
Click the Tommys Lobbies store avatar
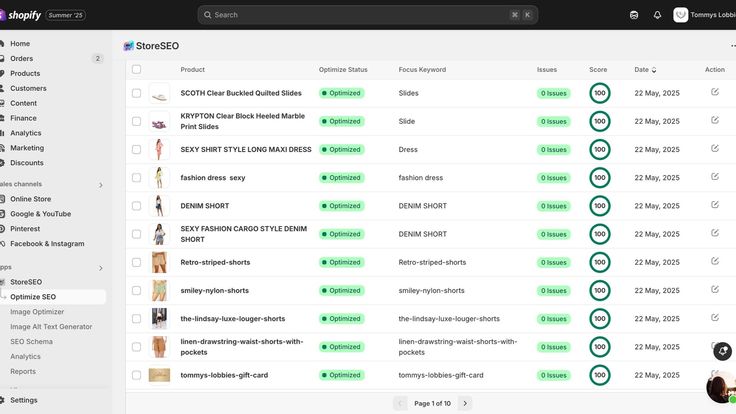point(680,15)
